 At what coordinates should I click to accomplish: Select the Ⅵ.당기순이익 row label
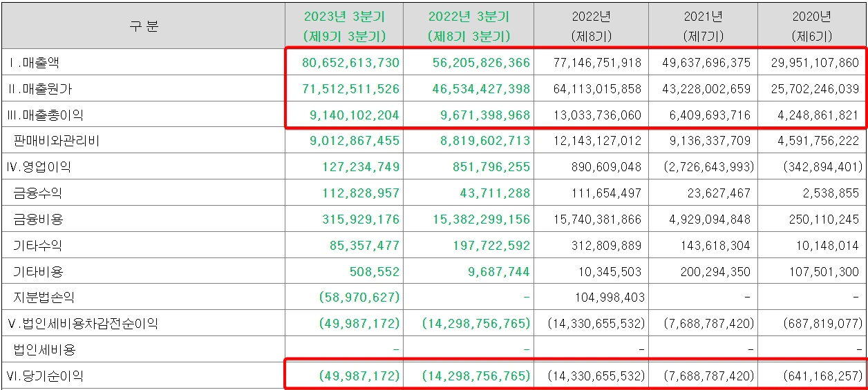[x=46, y=376]
